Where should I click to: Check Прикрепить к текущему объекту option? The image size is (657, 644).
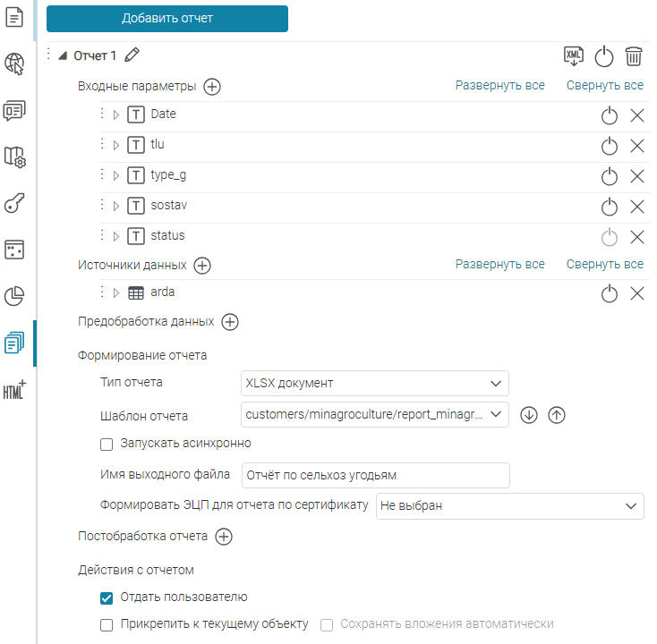pyautogui.click(x=107, y=624)
